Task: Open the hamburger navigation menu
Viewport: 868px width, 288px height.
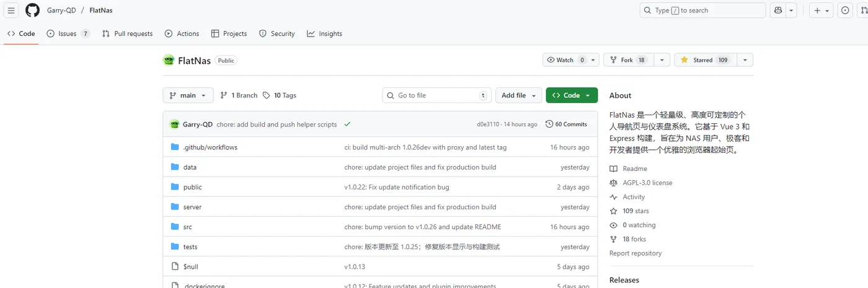Action: (x=11, y=11)
